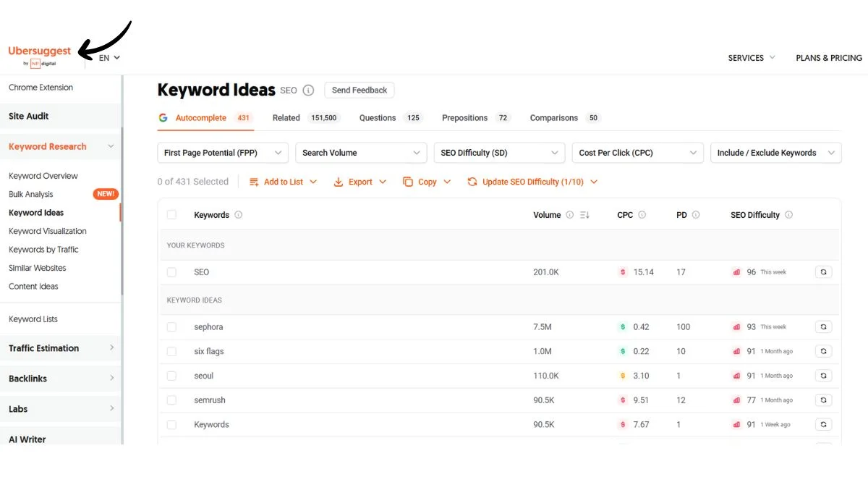Image resolution: width=868 pixels, height=485 pixels.
Task: Tick the select-all checkbox in the table header
Action: pyautogui.click(x=171, y=215)
